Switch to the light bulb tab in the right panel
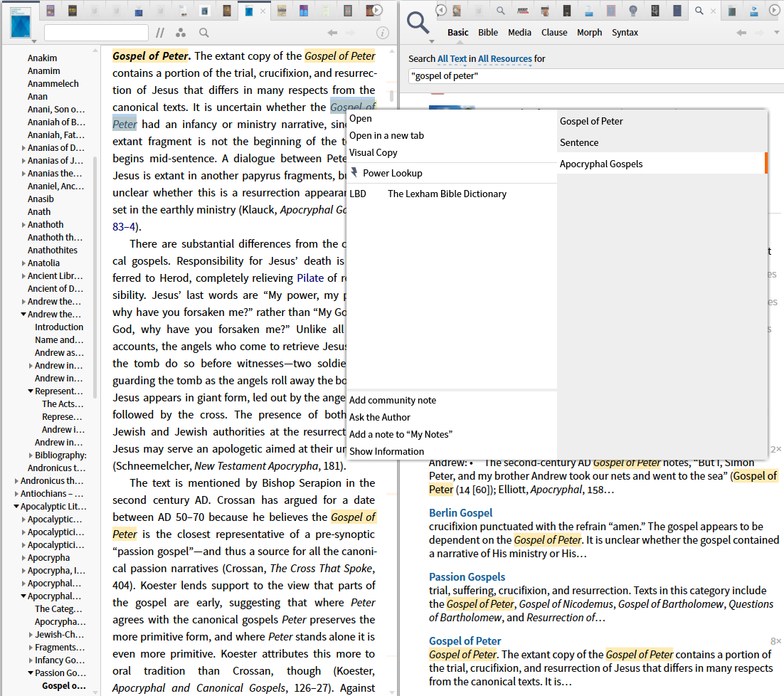The width and height of the screenshot is (784, 696). (x=633, y=11)
